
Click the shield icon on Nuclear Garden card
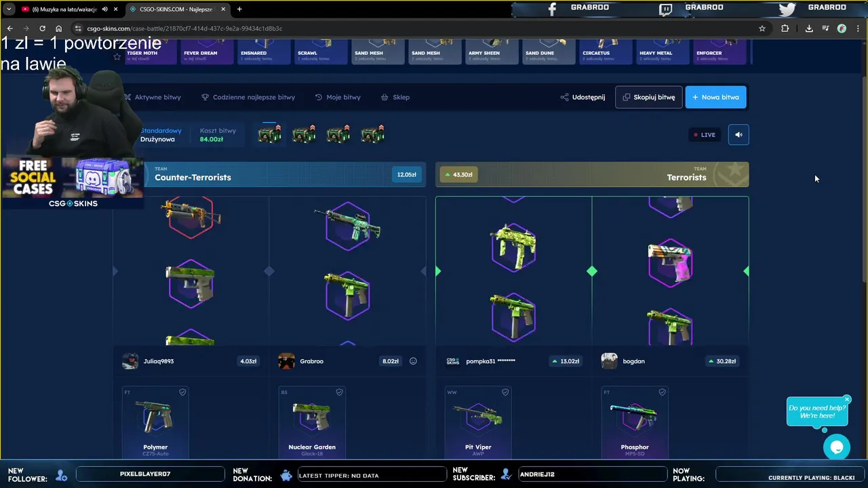tap(339, 392)
